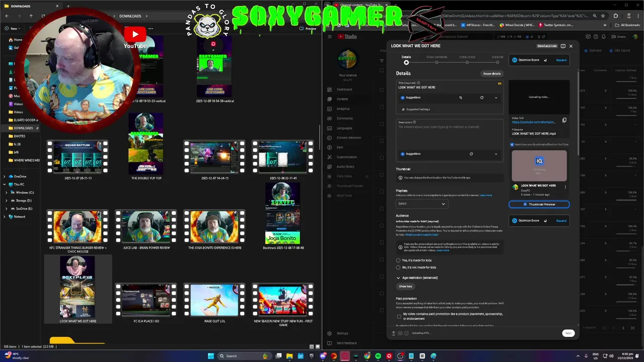Click the send feedback icon in upload dialog header
Image resolution: width=644 pixels, height=362 pixels.
coord(563,46)
